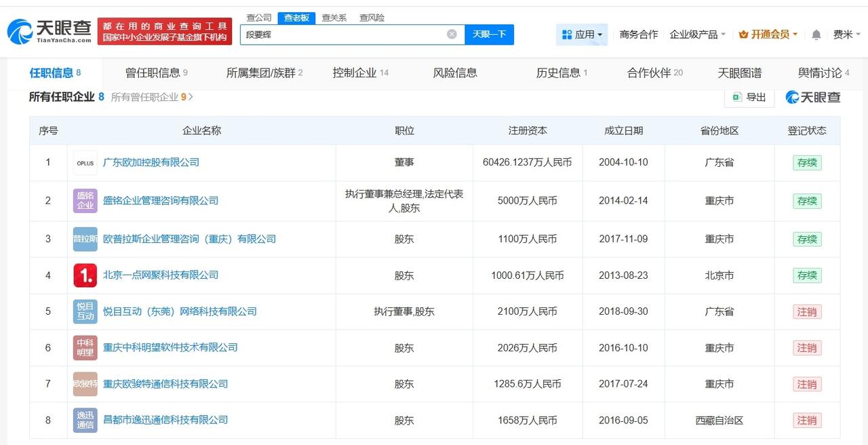Click the 注销 status tag for 昌都市逸迅通信
Viewport: 868px width, 445px height.
[807, 421]
